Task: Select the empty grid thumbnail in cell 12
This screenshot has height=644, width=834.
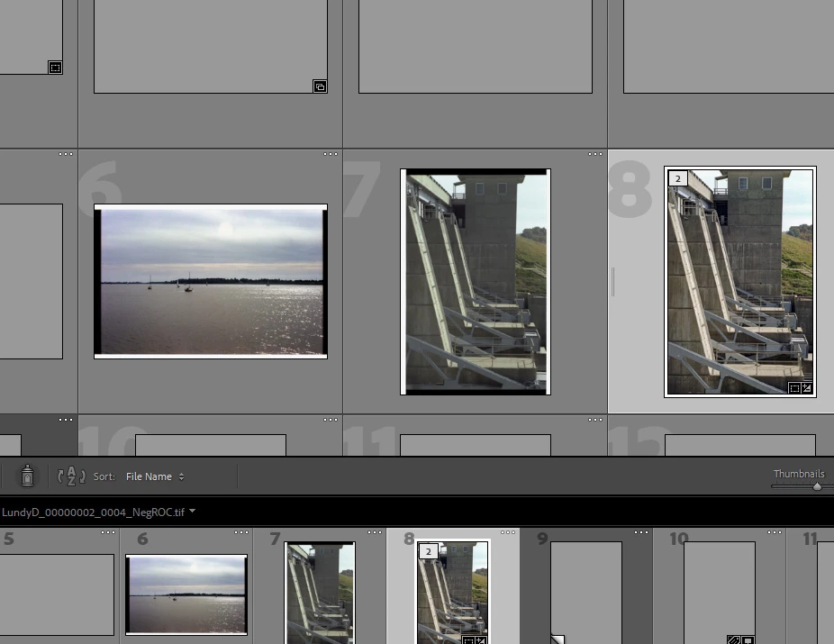Action: click(x=739, y=445)
